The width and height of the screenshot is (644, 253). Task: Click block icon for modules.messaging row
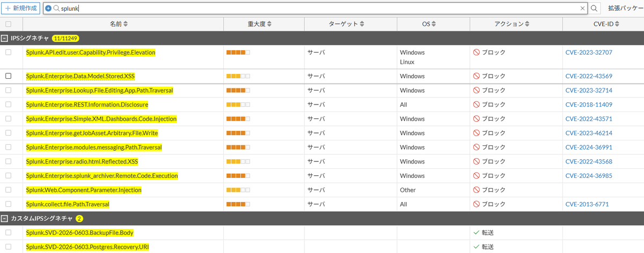[x=476, y=147]
